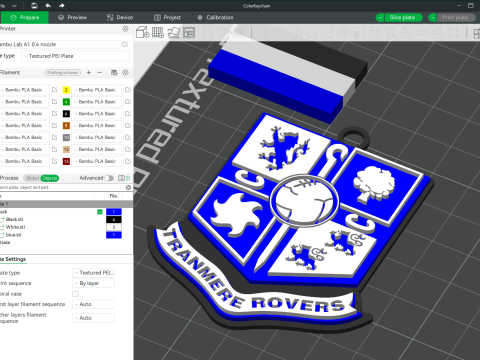The width and height of the screenshot is (480, 360).
Task: Click the Print plate button
Action: (455, 18)
